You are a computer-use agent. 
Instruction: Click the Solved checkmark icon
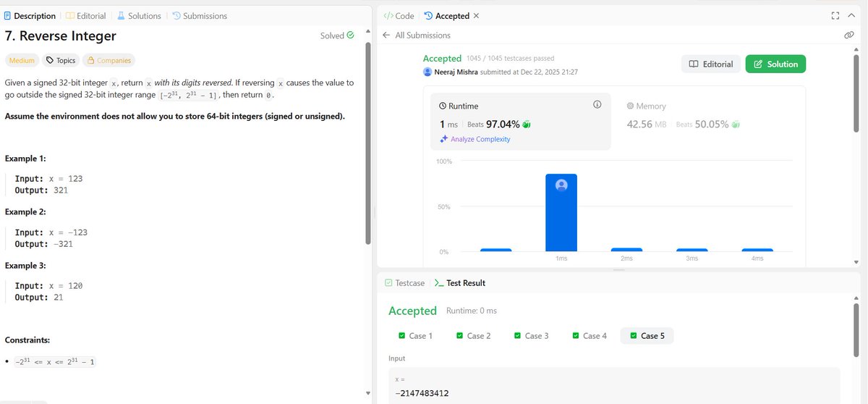coord(351,35)
